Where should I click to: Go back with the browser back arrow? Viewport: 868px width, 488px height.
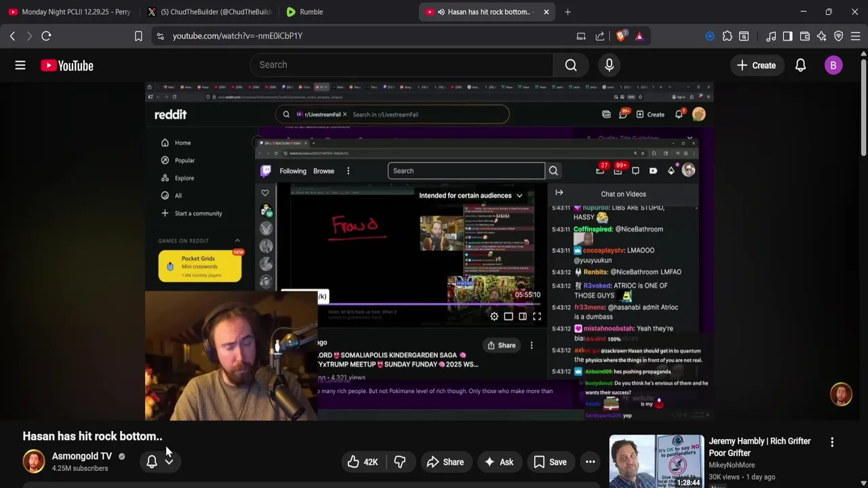click(x=12, y=36)
